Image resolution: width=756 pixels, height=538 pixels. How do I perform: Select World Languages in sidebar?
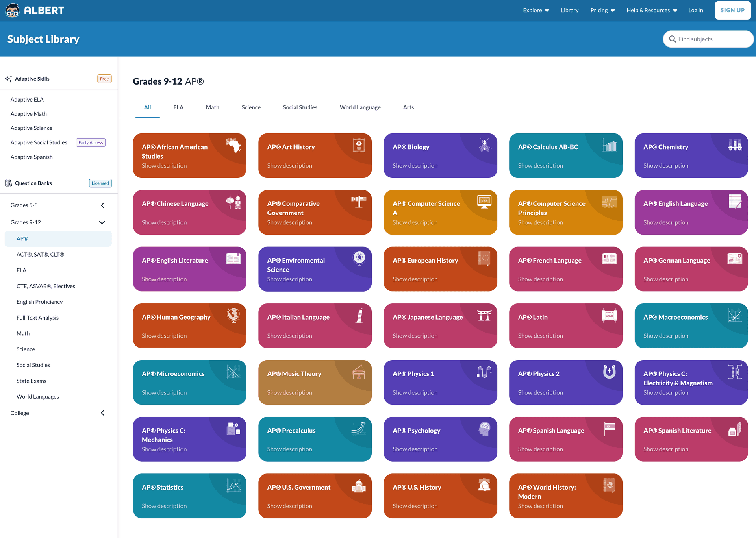click(x=38, y=397)
